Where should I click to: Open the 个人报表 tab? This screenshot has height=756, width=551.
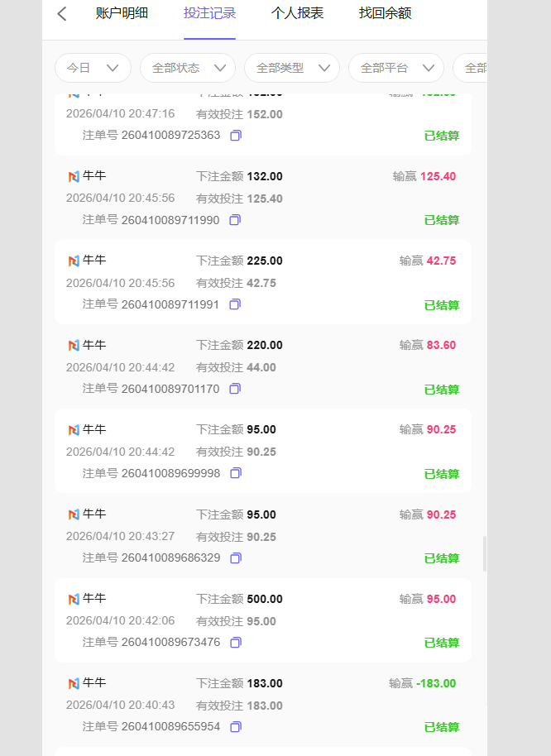click(297, 13)
